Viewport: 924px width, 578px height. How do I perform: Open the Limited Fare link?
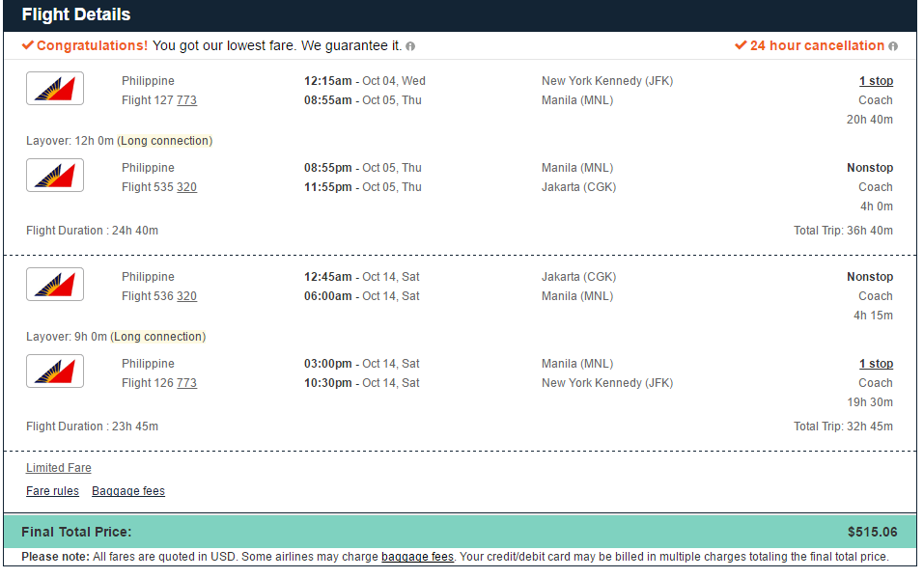(x=58, y=468)
